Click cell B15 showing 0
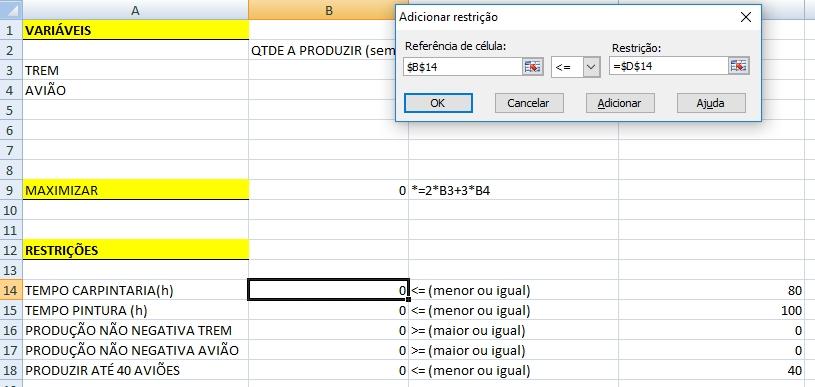The image size is (815, 387). 328,311
